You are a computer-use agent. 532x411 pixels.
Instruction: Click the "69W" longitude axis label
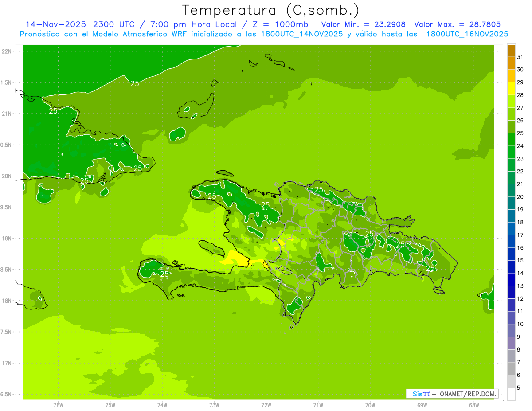tap(422, 406)
